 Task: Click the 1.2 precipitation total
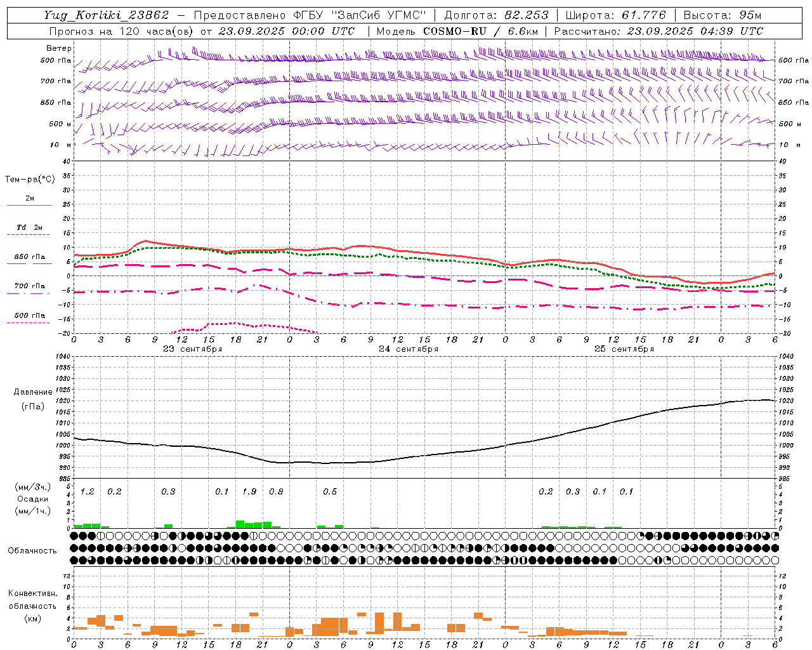click(x=88, y=492)
